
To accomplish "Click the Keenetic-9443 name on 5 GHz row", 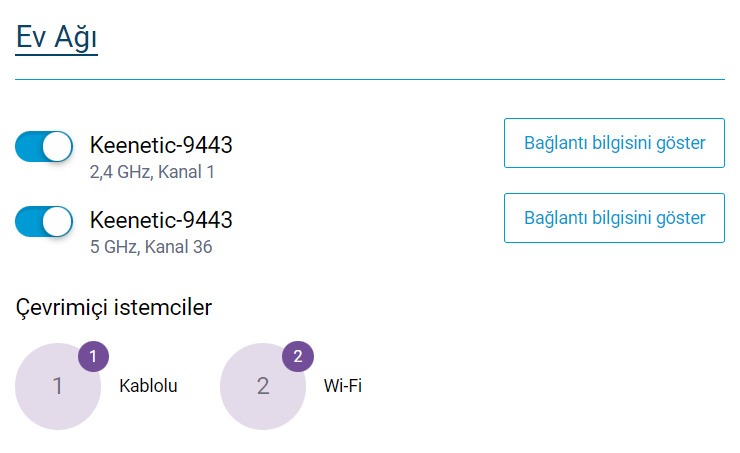I will click(x=161, y=220).
